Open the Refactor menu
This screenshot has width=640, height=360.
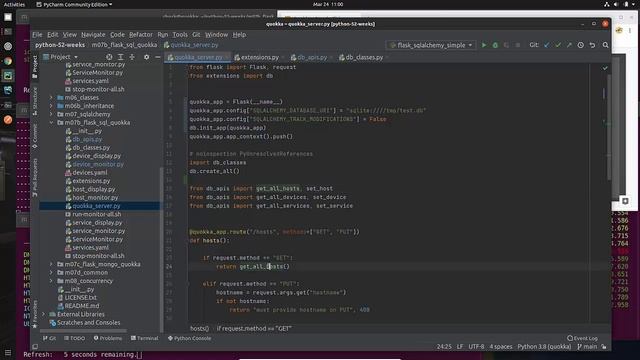click(141, 35)
